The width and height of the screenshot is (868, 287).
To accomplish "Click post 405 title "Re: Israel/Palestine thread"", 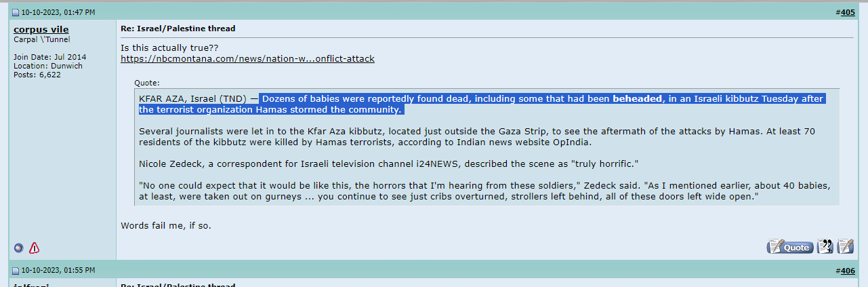I will coord(178,28).
